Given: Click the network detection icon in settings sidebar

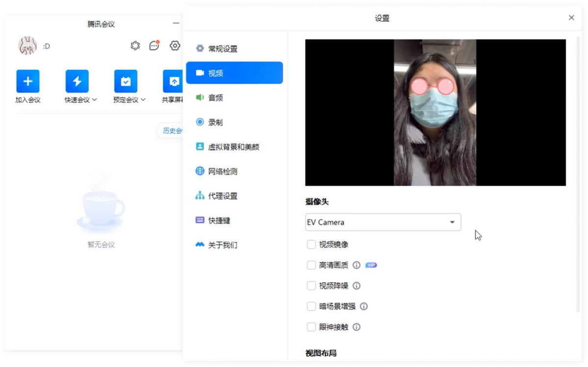Looking at the screenshot, I should point(199,171).
